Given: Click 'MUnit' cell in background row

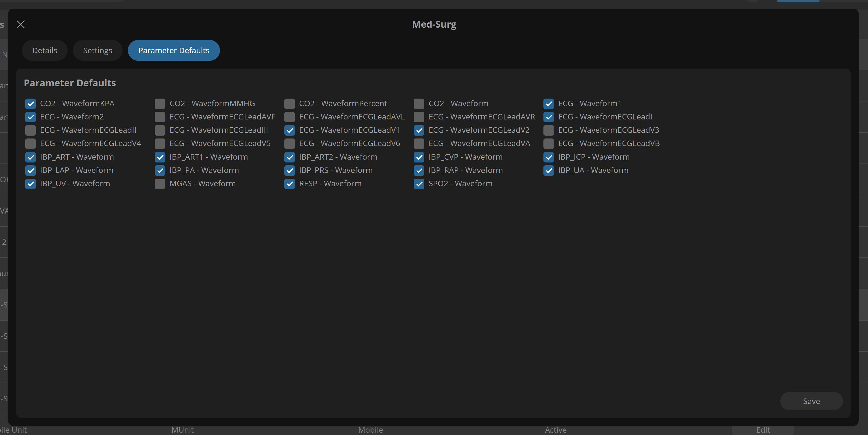Looking at the screenshot, I should [182, 430].
